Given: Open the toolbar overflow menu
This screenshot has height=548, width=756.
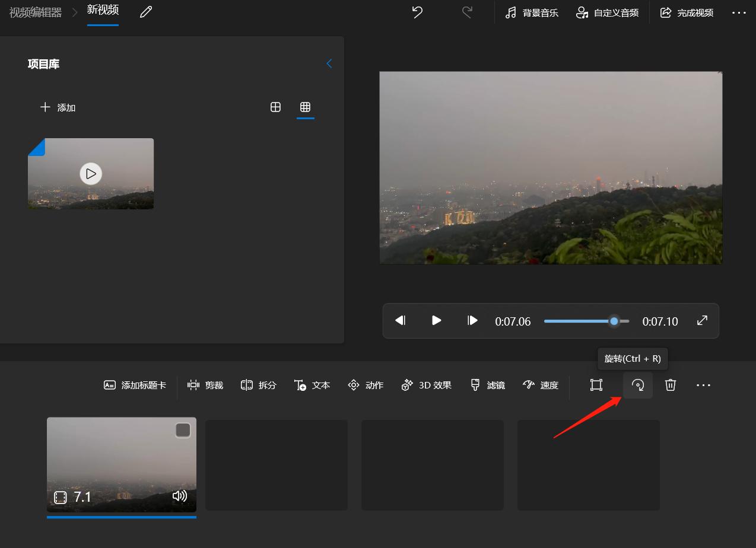Looking at the screenshot, I should point(703,385).
